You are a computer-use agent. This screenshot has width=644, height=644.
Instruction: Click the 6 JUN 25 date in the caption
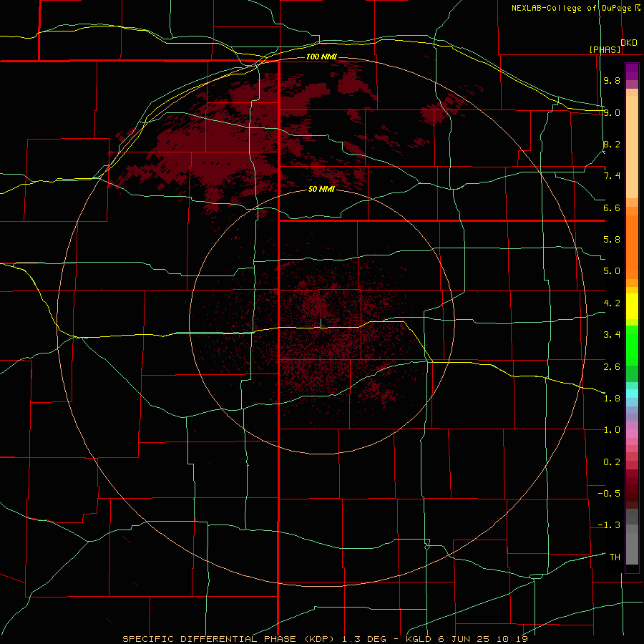(x=464, y=639)
